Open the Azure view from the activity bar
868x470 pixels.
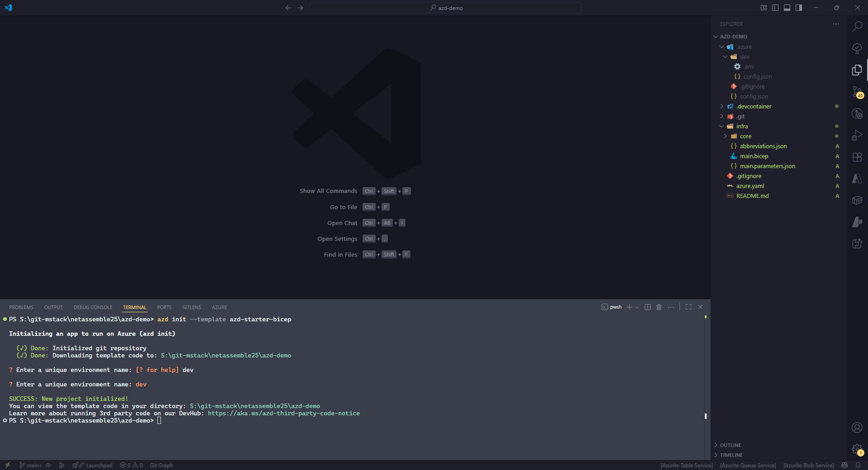[857, 179]
